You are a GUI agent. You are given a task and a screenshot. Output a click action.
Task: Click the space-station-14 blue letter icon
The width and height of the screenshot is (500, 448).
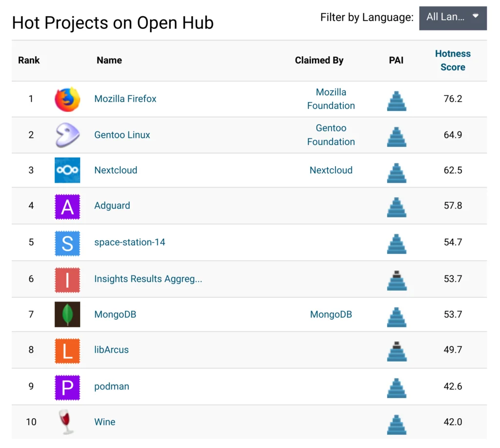tap(67, 243)
